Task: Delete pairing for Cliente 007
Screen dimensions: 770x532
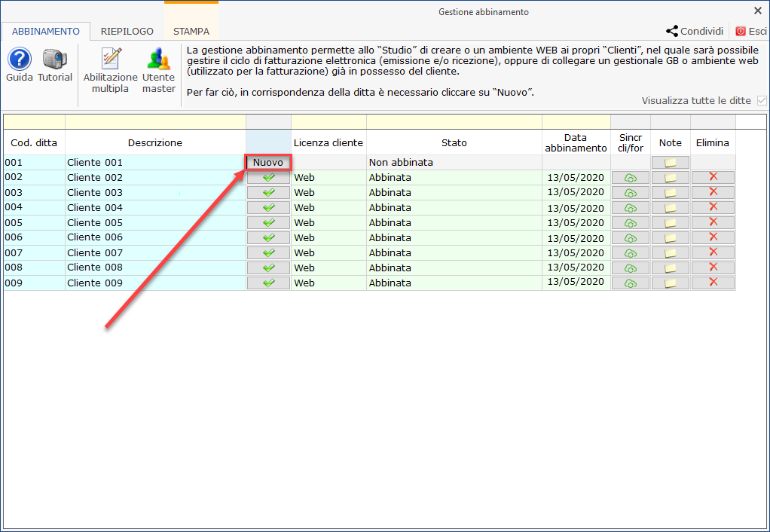Action: pyautogui.click(x=713, y=252)
